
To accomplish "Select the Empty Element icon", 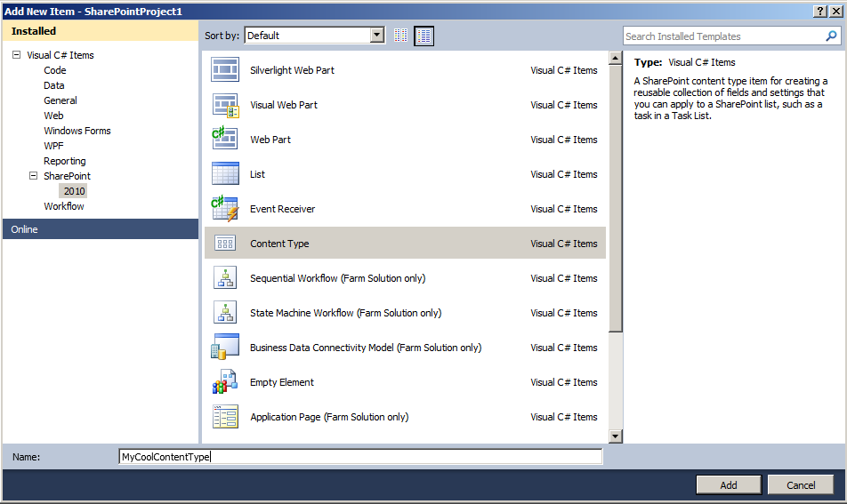I will (x=225, y=382).
